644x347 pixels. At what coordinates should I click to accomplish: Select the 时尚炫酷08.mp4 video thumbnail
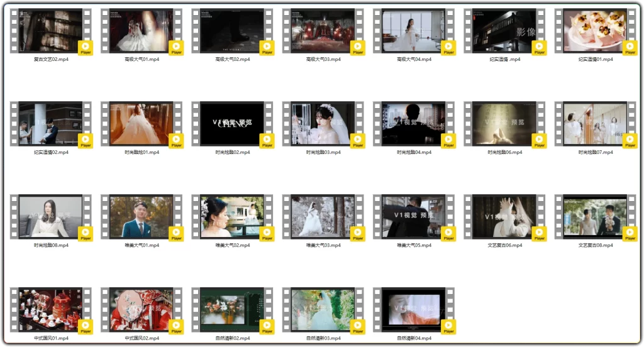(x=50, y=217)
